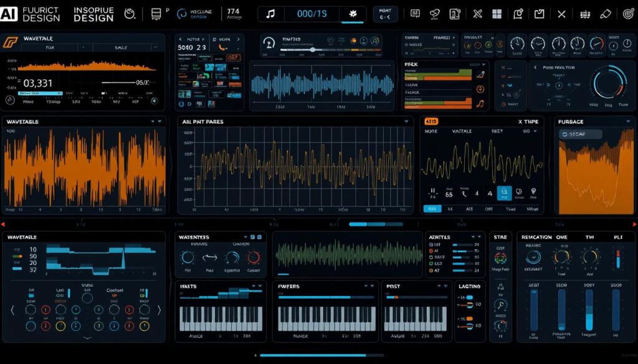Click the orange 4115 badge on the X TYPE panel
Screen dimensions: 638x364
[x=431, y=121]
